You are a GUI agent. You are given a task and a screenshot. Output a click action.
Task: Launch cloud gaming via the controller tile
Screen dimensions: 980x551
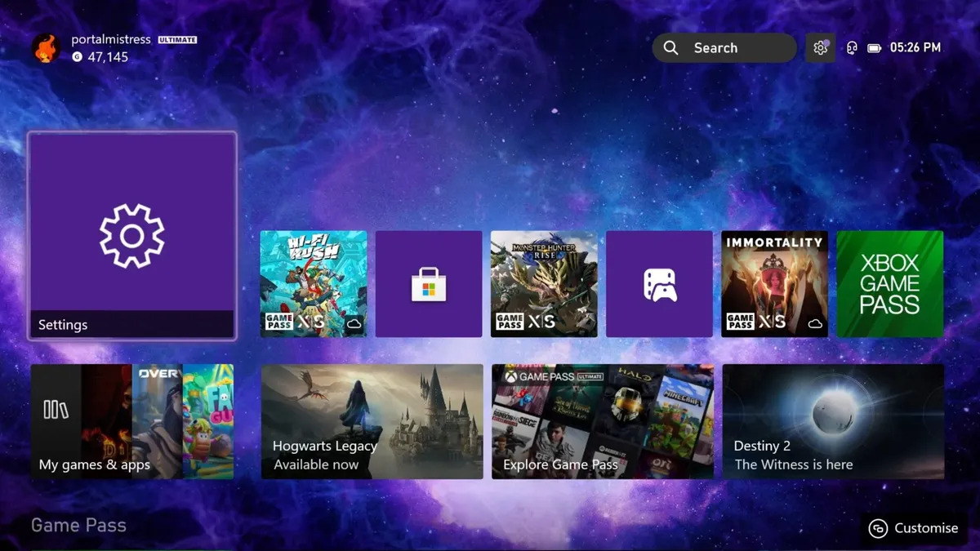659,283
